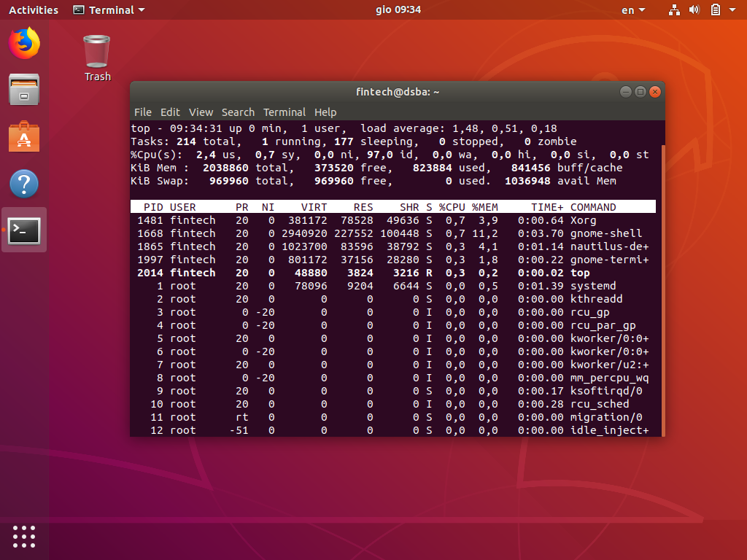Launch Ubuntu Software from the dock
The image size is (747, 560).
point(24,136)
